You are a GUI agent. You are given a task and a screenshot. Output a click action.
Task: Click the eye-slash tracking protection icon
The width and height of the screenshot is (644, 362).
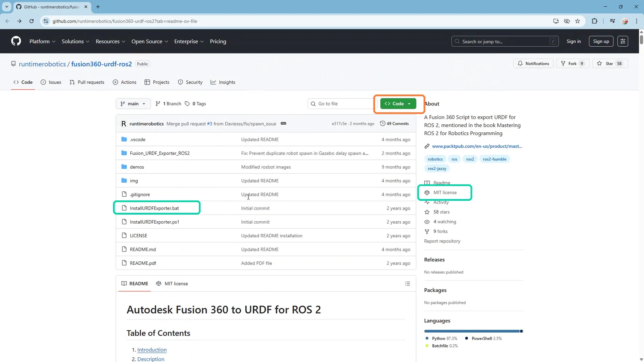tap(567, 21)
